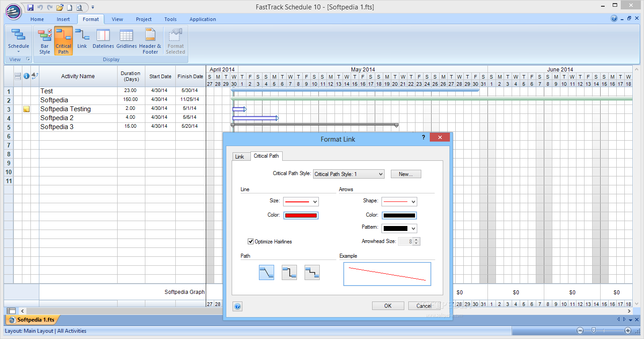
Task: Click the ribbon Help question mark icon
Action: tap(614, 19)
